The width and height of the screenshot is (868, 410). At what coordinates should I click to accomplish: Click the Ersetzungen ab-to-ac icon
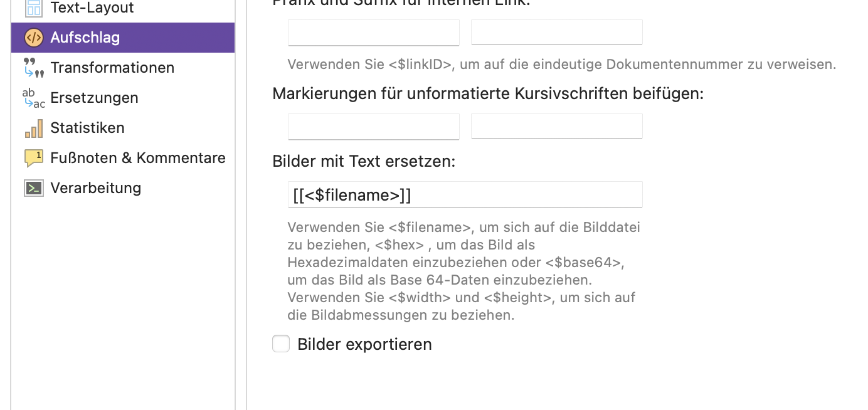(33, 98)
